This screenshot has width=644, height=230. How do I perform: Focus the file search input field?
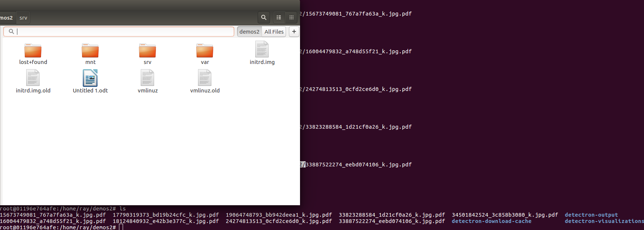click(119, 31)
